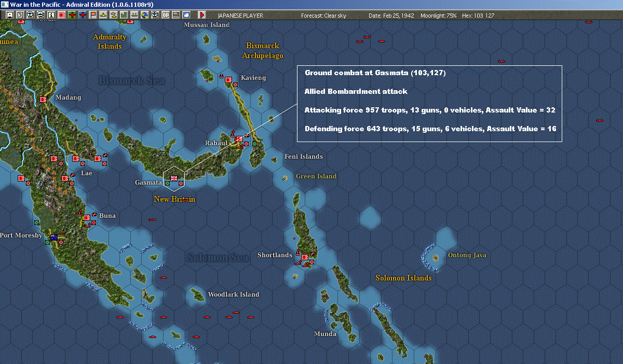The width and height of the screenshot is (623, 364).
Task: Click the single yellow ship toolbar icon
Action: [x=103, y=15]
